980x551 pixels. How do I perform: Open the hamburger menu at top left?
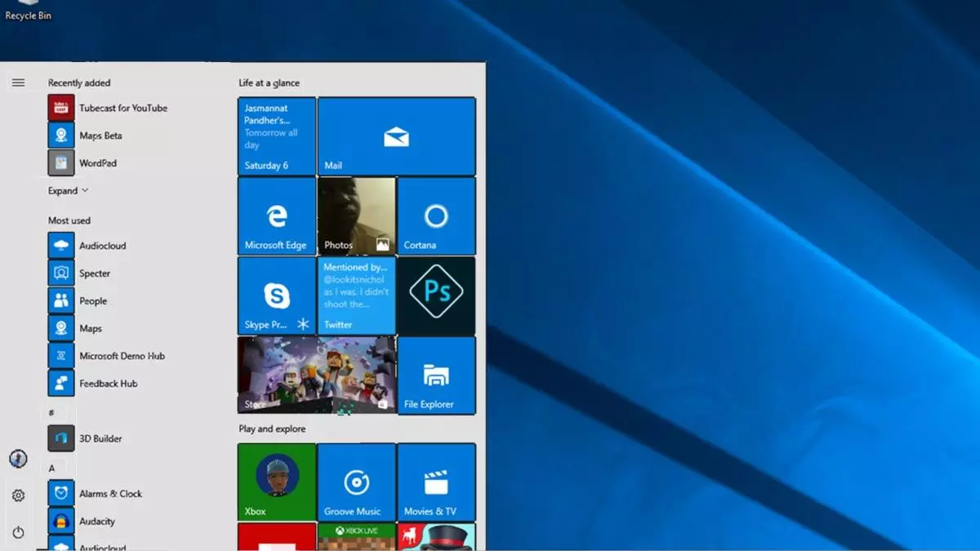tap(18, 82)
